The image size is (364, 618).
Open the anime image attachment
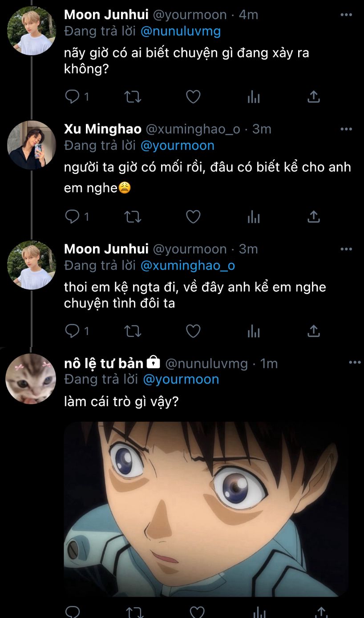tap(206, 509)
